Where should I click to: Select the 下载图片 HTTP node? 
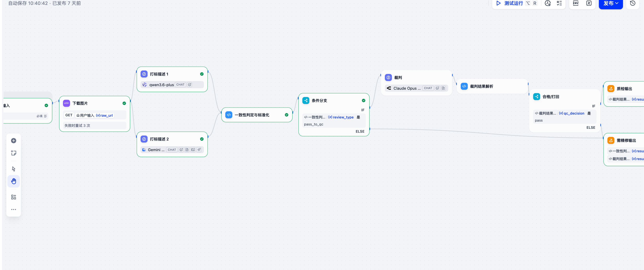[x=95, y=114]
